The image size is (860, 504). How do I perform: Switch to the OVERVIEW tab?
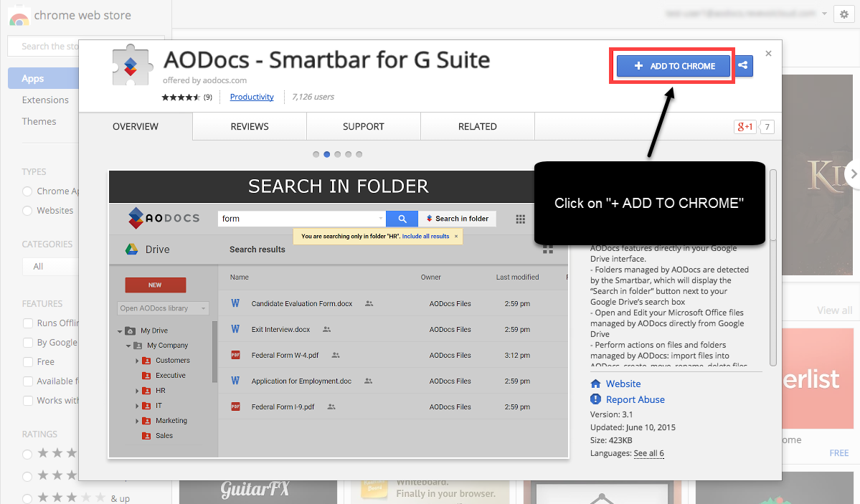pos(136,127)
